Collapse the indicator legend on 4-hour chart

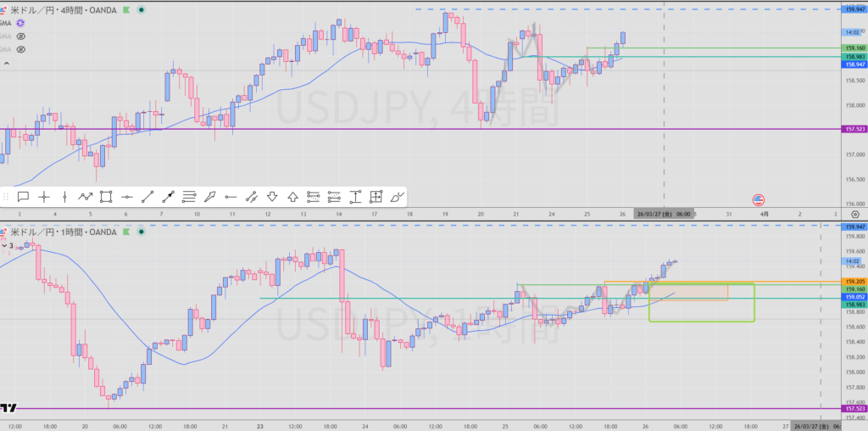pyautogui.click(x=7, y=63)
